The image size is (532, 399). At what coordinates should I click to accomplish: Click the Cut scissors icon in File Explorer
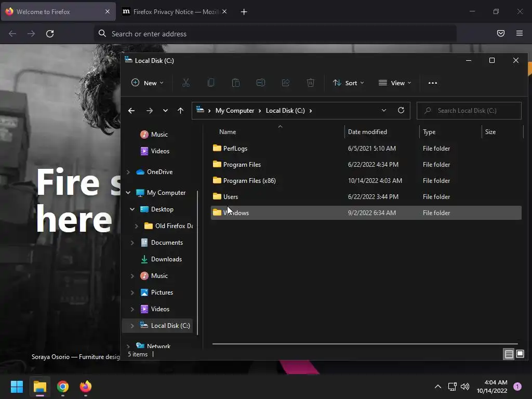tap(185, 83)
